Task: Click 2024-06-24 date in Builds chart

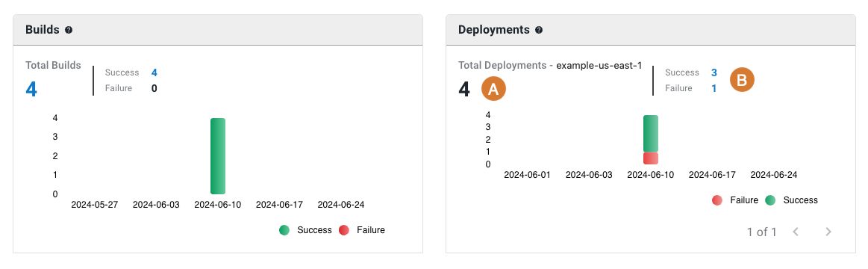Action: tap(341, 205)
